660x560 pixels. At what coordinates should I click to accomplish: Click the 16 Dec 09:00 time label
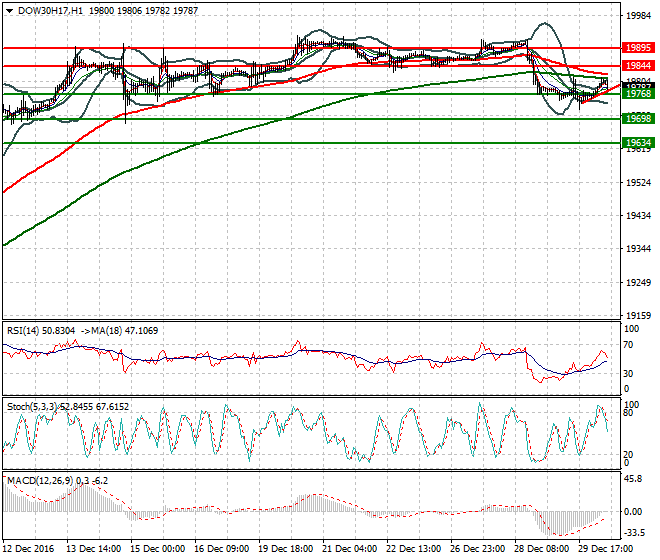(x=221, y=549)
